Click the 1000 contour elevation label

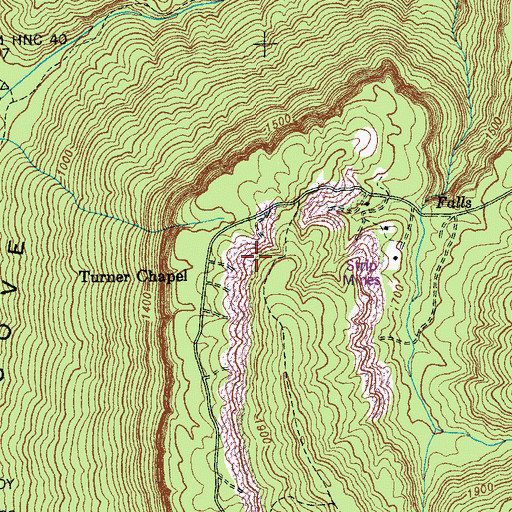coord(64,163)
